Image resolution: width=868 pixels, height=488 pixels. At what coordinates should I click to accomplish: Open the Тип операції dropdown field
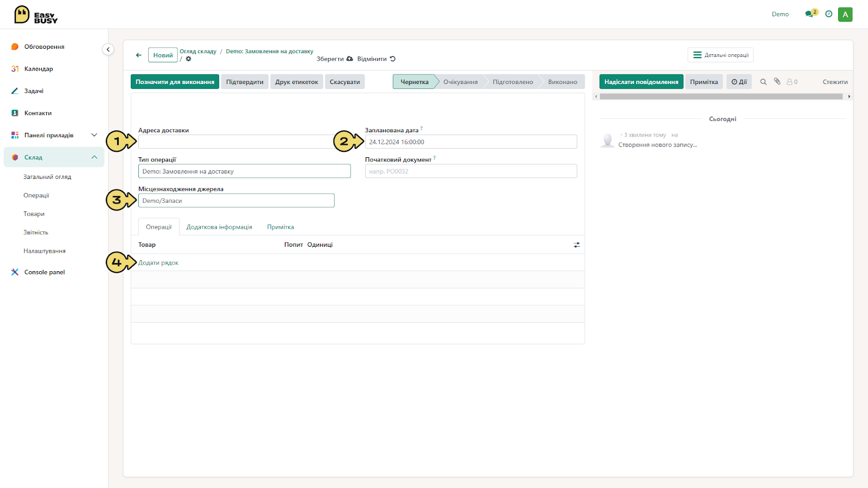pos(245,171)
